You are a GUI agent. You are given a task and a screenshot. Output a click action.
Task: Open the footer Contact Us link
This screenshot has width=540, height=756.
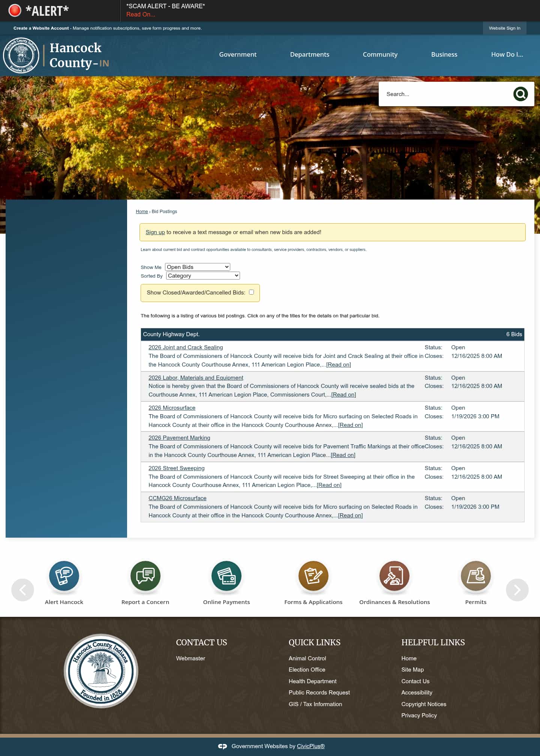[x=415, y=681]
